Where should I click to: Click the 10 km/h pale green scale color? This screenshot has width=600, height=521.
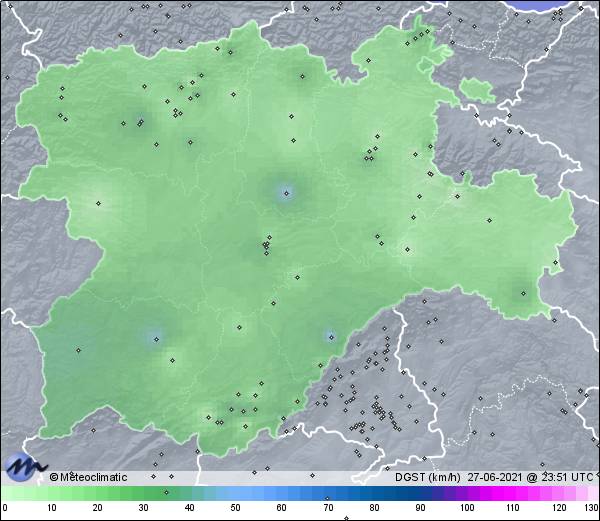tap(51, 494)
